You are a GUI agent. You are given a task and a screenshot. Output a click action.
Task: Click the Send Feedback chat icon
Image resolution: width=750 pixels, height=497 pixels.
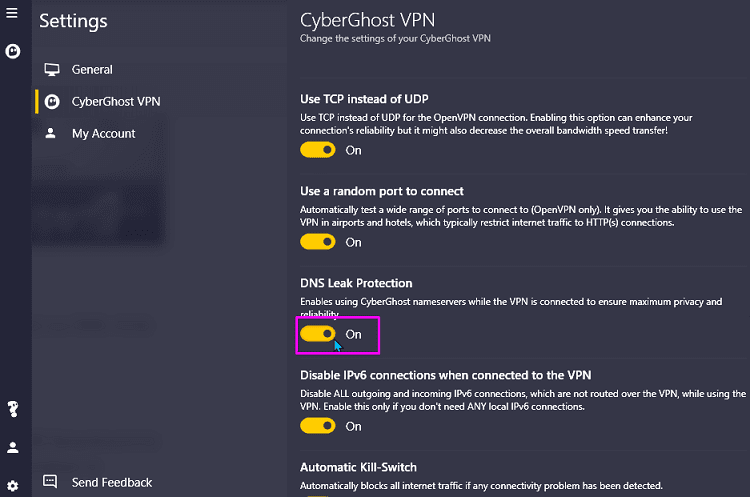pyautogui.click(x=50, y=481)
